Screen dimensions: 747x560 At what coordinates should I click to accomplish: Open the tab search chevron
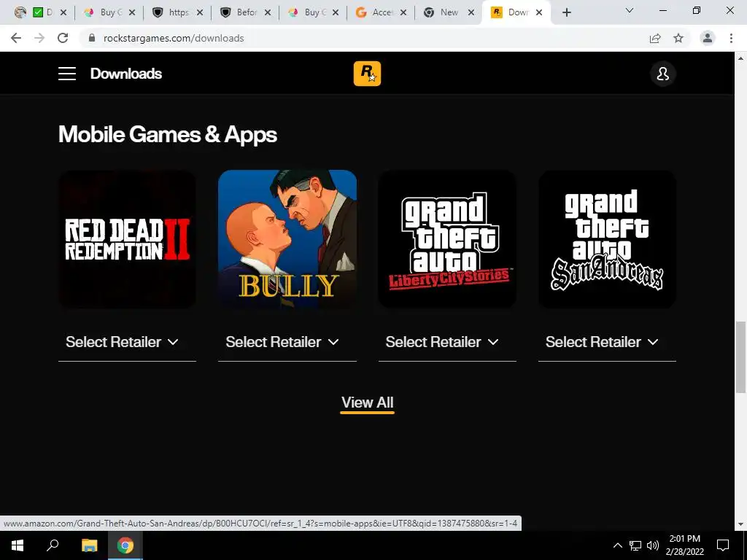pos(630,10)
